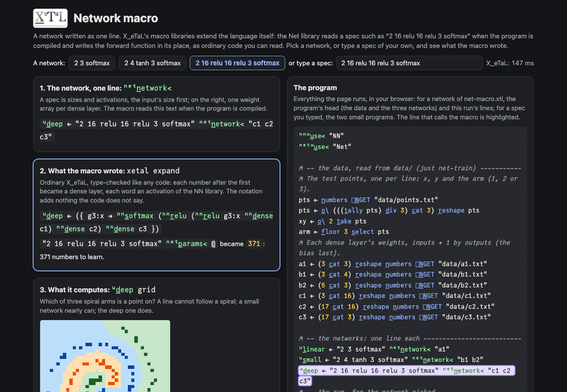Click the "Network macro" page heading

pyautogui.click(x=116, y=18)
